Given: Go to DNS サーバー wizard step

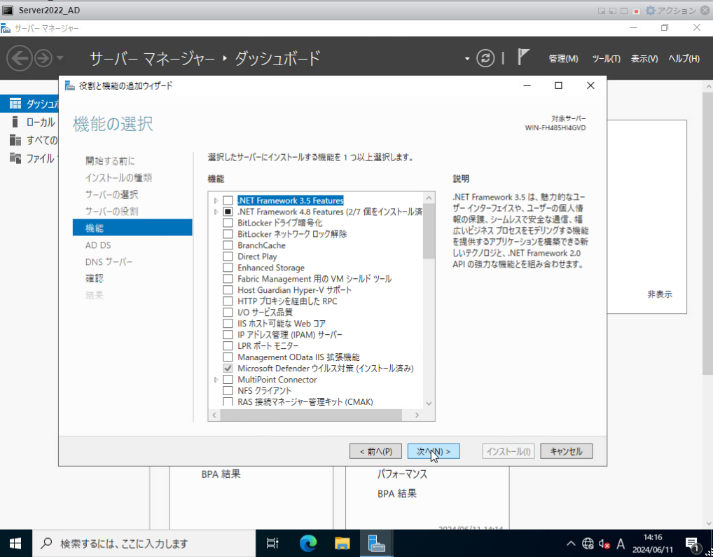Looking at the screenshot, I should [109, 262].
